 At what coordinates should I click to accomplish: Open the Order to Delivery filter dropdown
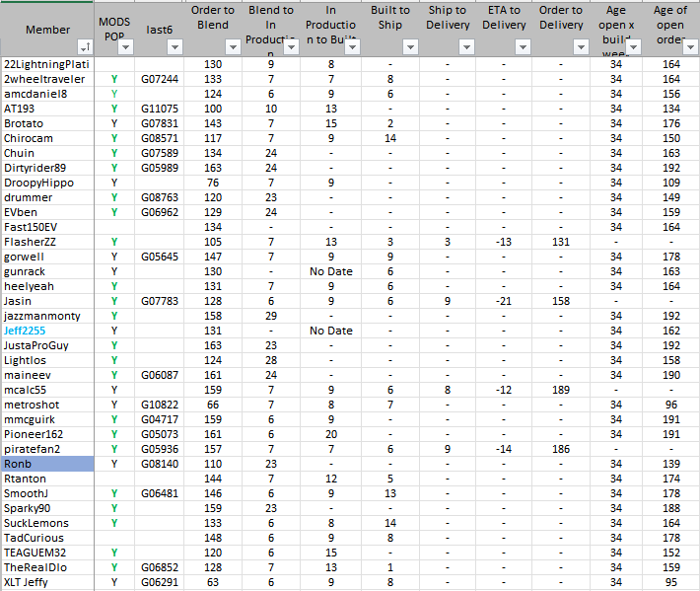pos(582,46)
